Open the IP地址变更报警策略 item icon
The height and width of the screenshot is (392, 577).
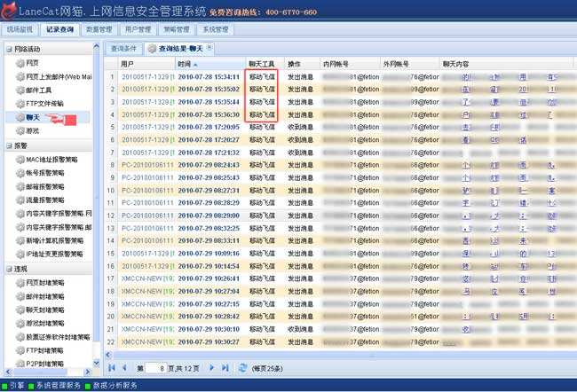pyautogui.click(x=20, y=254)
